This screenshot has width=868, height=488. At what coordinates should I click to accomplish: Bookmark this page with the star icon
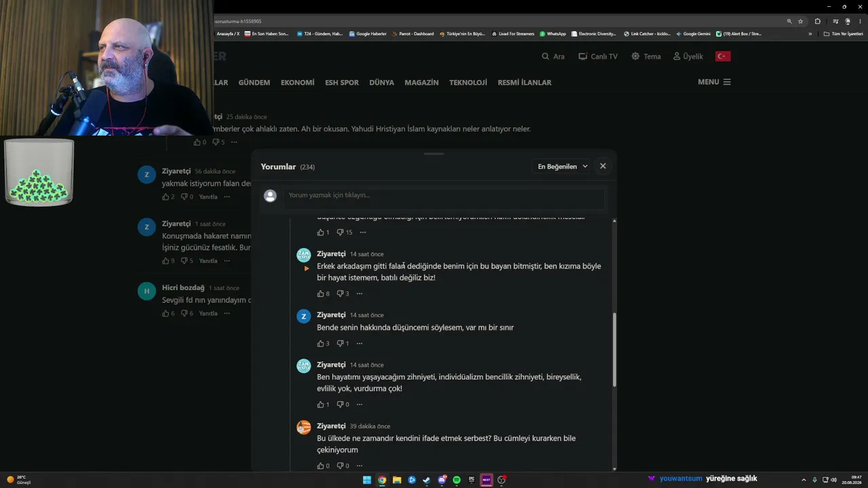pyautogui.click(x=800, y=21)
